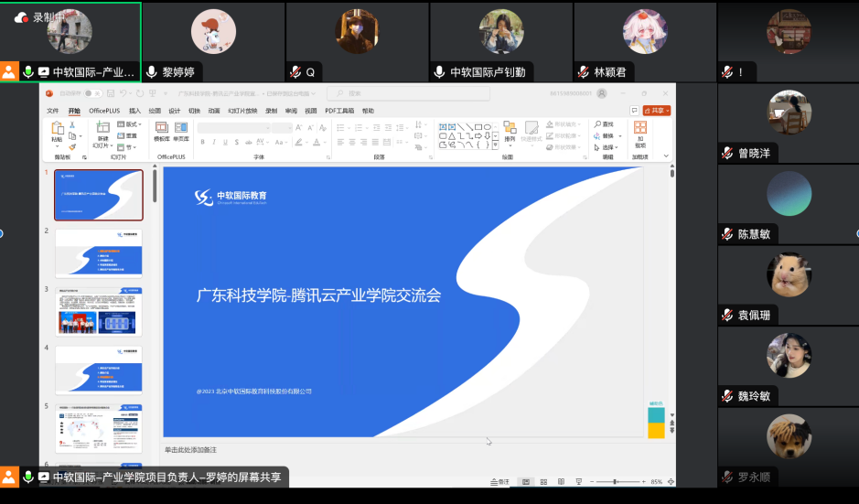The width and height of the screenshot is (859, 504).
Task: Open the File (文件) menu tab
Action: tap(52, 111)
